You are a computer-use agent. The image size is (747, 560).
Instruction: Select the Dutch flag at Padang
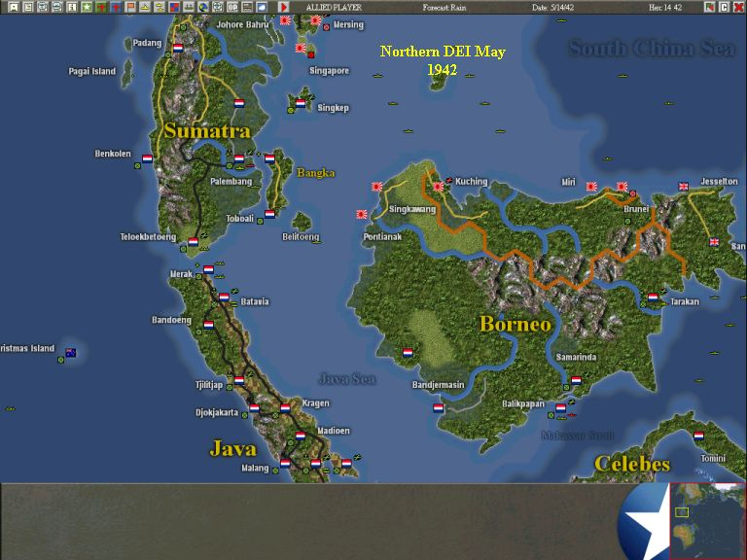tap(178, 48)
